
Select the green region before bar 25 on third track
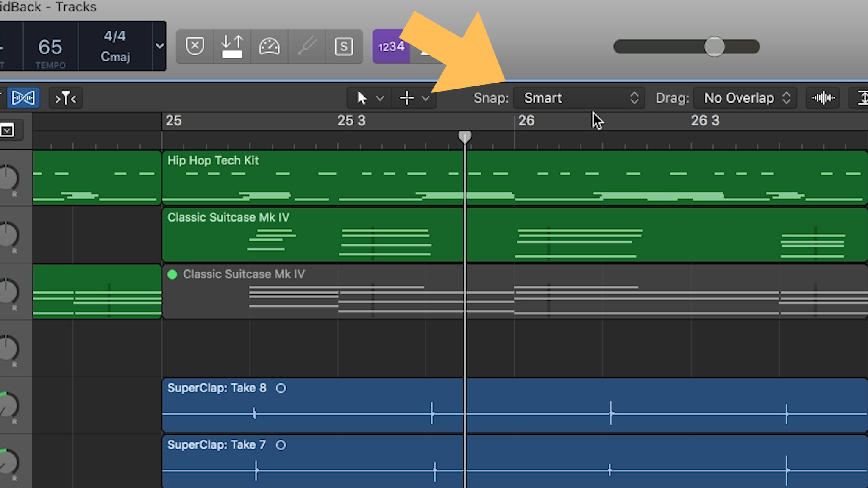pyautogui.click(x=97, y=291)
